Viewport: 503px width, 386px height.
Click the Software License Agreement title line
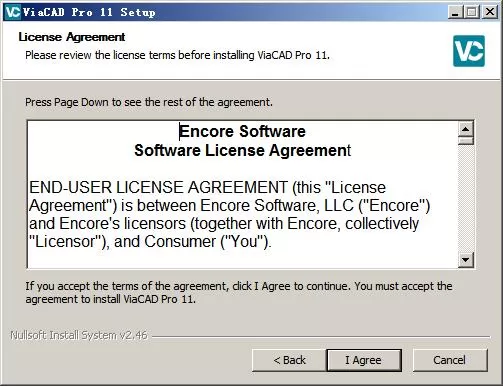pyautogui.click(x=242, y=150)
